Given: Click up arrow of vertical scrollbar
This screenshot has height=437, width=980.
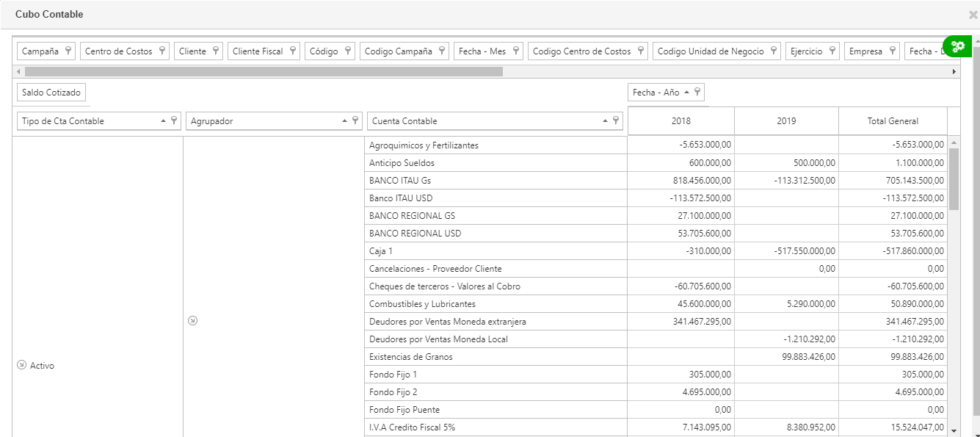Looking at the screenshot, I should click(x=954, y=142).
